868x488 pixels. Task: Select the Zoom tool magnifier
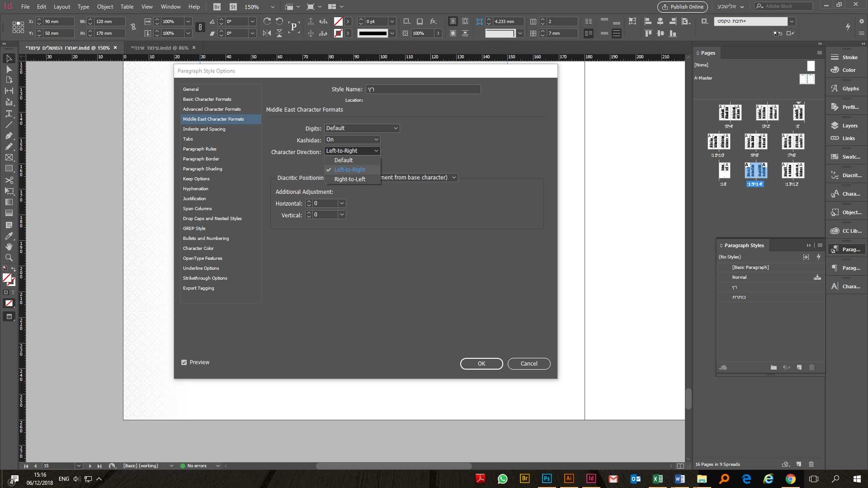pos(9,258)
